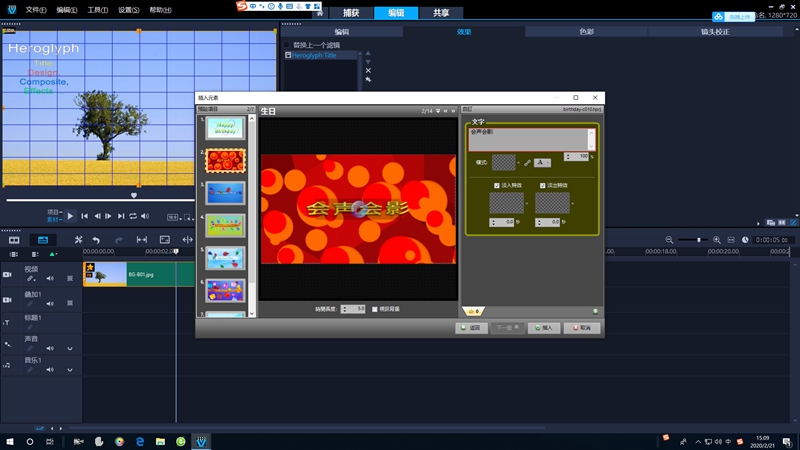Click the 模式 pattern swatch
The image size is (800, 450).
click(503, 163)
